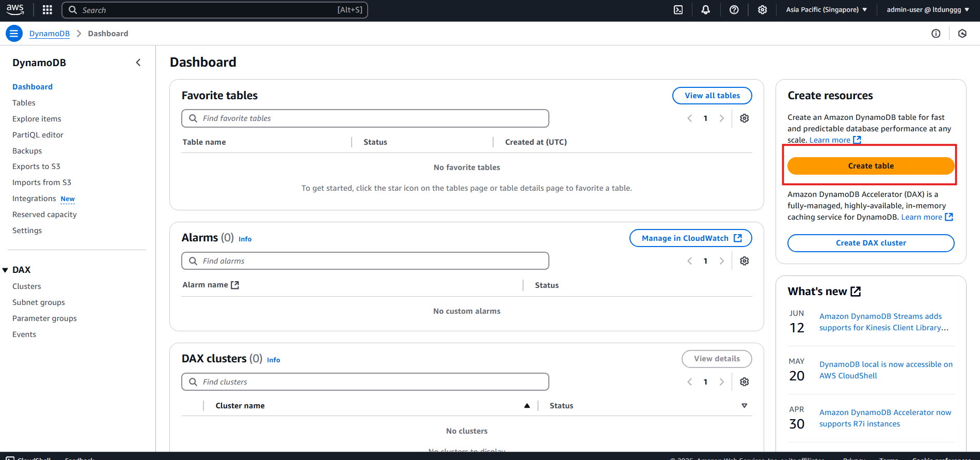Viewport: 980px width, 460px height.
Task: Open the AWS home logo
Action: 15,9
